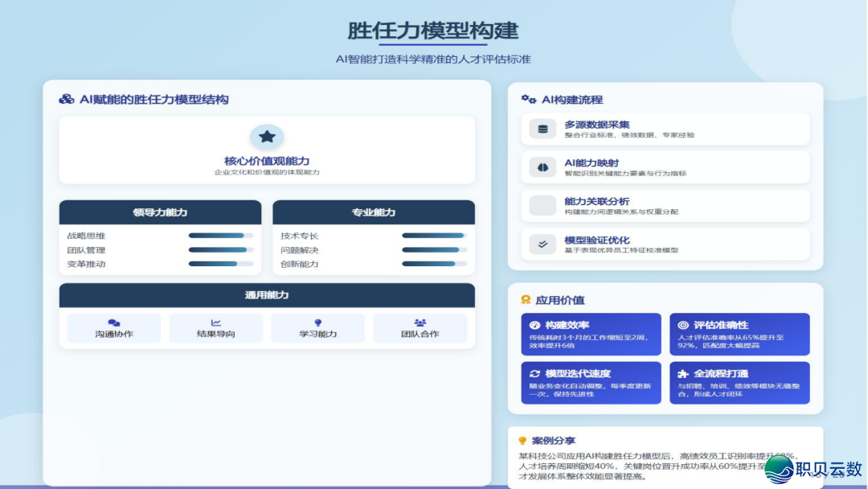Click the medal icon beside 应用价值
Image resolution: width=868 pixels, height=489 pixels.
pos(526,300)
